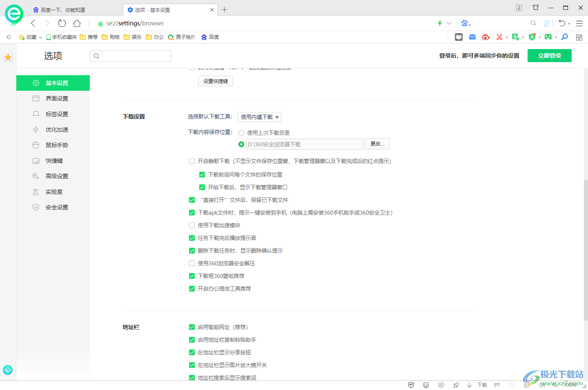Open 鼠标手势 settings section
Image resolution: width=588 pixels, height=390 pixels.
53,145
